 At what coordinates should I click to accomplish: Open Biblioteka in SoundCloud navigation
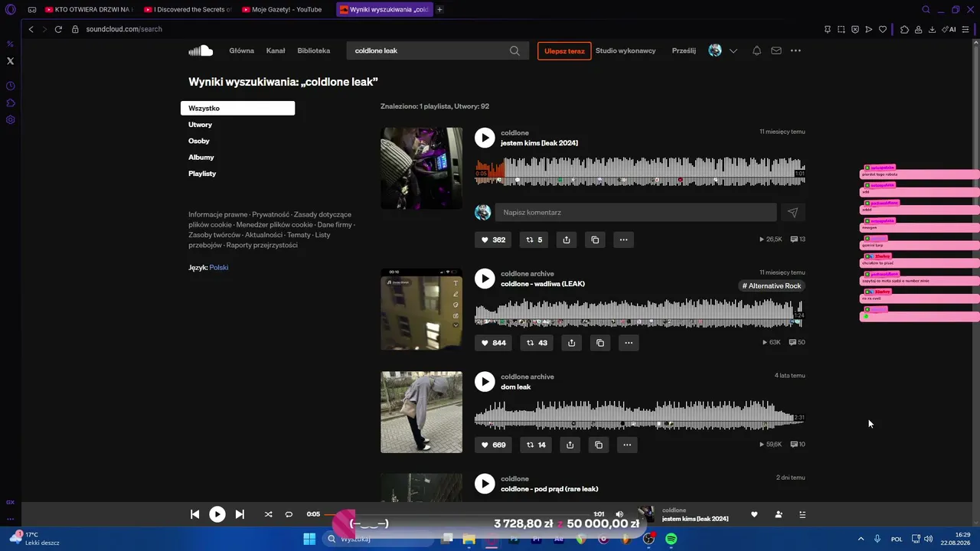(314, 51)
